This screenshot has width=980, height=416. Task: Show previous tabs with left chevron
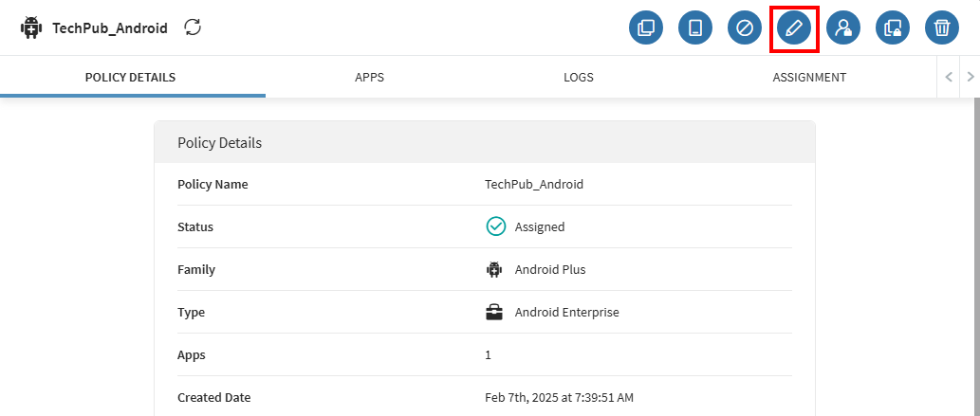coord(949,77)
